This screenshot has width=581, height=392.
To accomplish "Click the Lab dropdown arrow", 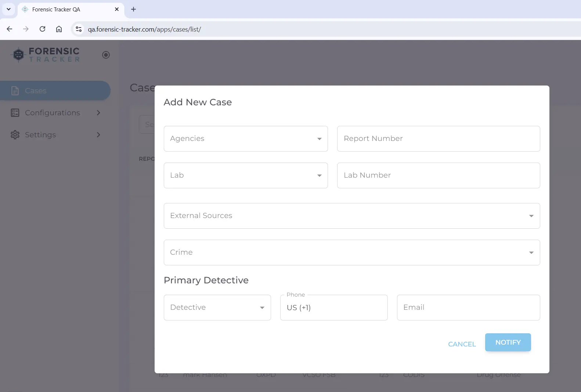I will pos(319,175).
